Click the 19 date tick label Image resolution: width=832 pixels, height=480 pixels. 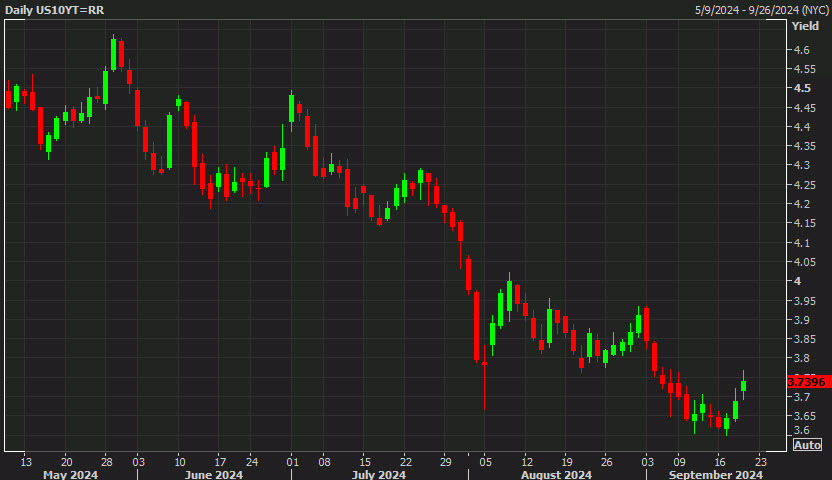pyautogui.click(x=566, y=461)
